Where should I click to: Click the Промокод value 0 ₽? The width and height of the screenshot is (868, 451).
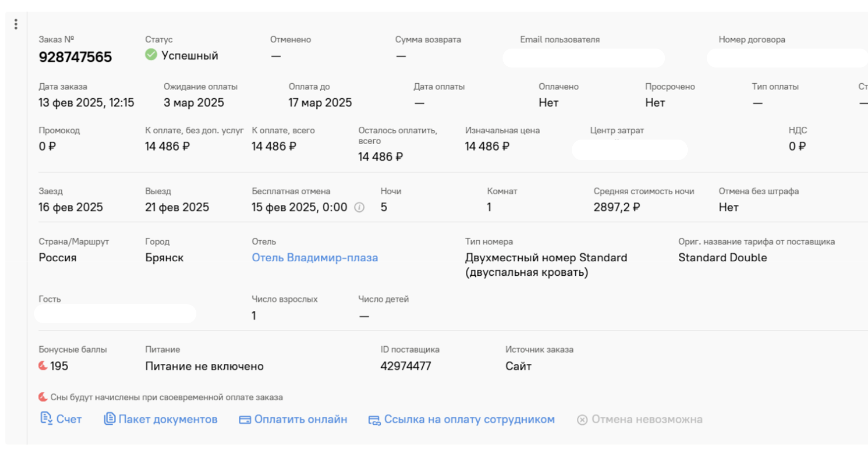tap(47, 146)
